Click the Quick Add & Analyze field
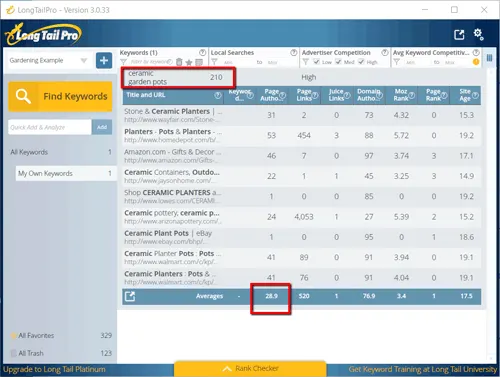Screen dimensions: 500x377 point(50,127)
